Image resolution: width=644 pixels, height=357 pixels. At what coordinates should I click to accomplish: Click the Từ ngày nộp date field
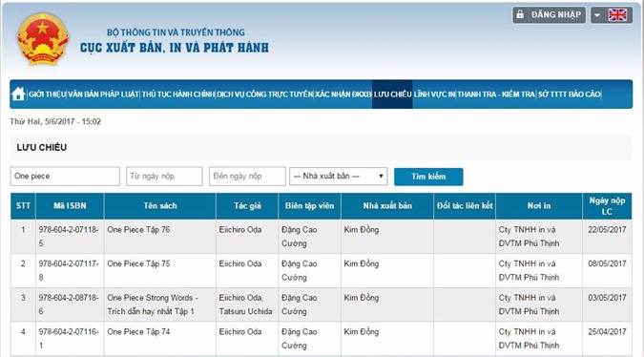click(x=164, y=177)
